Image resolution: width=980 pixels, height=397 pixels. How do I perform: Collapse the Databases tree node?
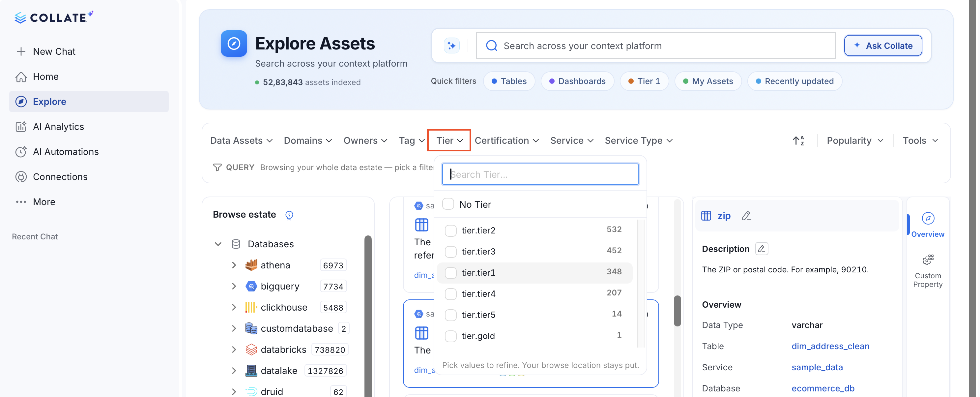[x=218, y=244]
